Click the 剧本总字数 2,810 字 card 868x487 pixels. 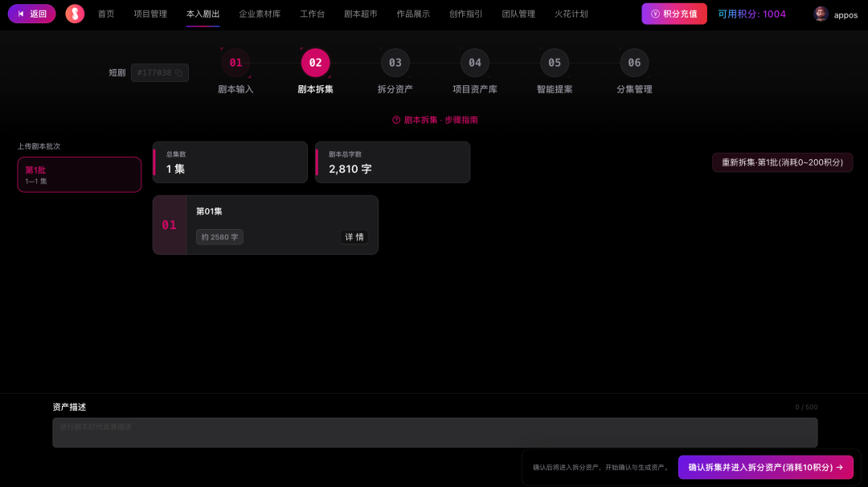(x=392, y=162)
